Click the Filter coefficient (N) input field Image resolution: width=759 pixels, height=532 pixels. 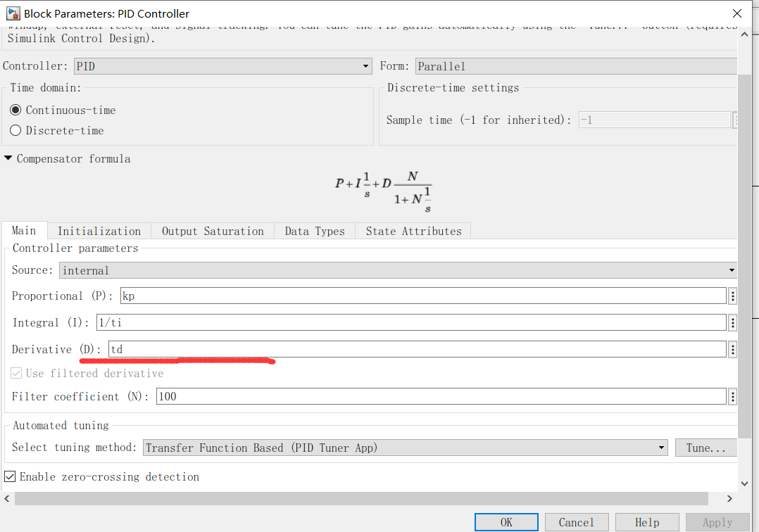[441, 397]
